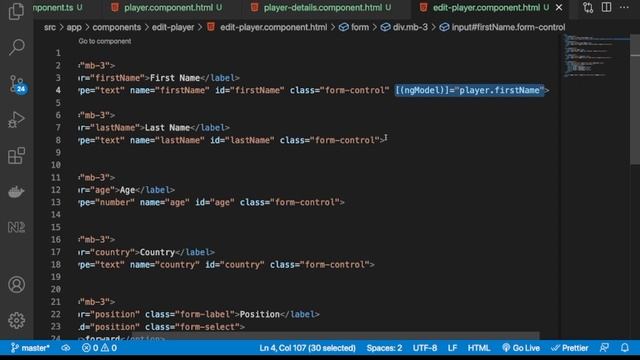
Task: Click the notifications bell icon
Action: point(625,348)
